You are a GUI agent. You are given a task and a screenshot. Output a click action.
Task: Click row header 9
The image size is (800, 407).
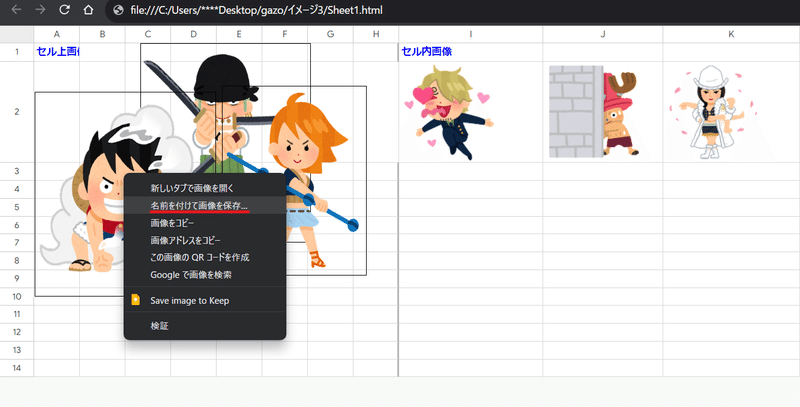click(17, 278)
